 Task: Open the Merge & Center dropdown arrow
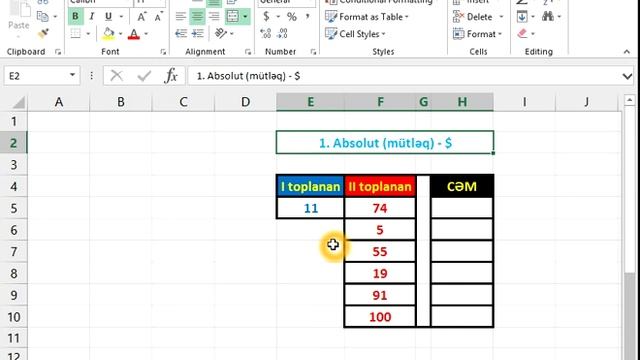coord(245,17)
